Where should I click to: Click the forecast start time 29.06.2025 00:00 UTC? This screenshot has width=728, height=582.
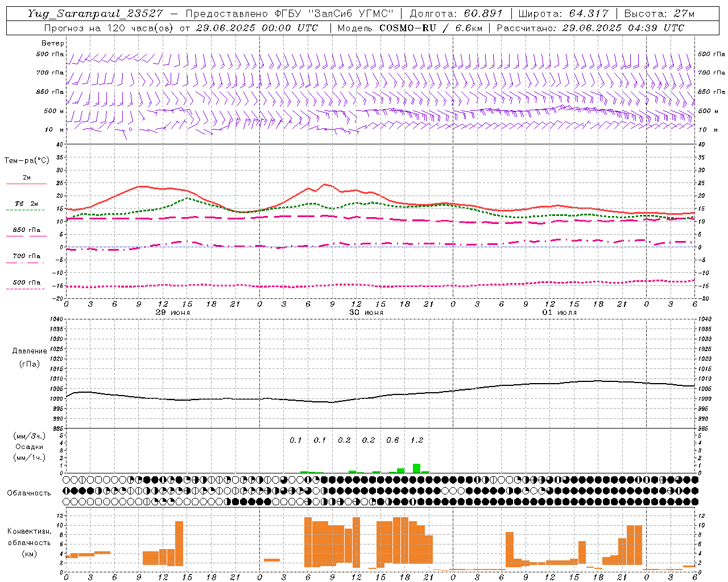pos(257,28)
